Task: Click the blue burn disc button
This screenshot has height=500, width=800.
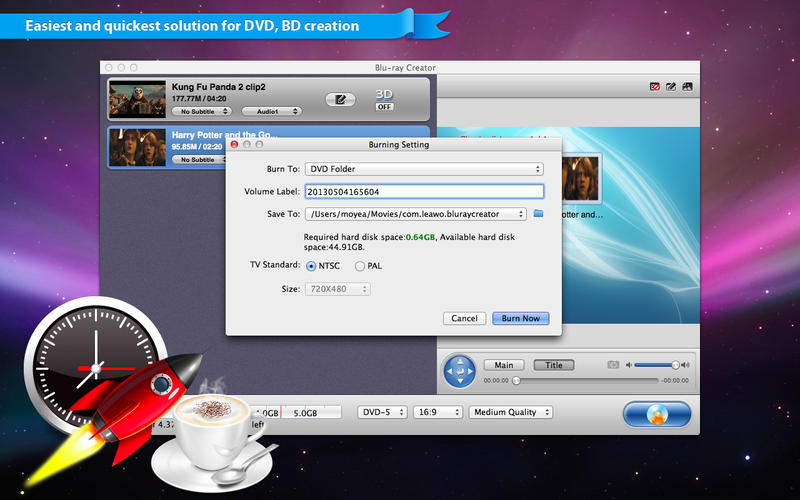Action: tap(656, 414)
